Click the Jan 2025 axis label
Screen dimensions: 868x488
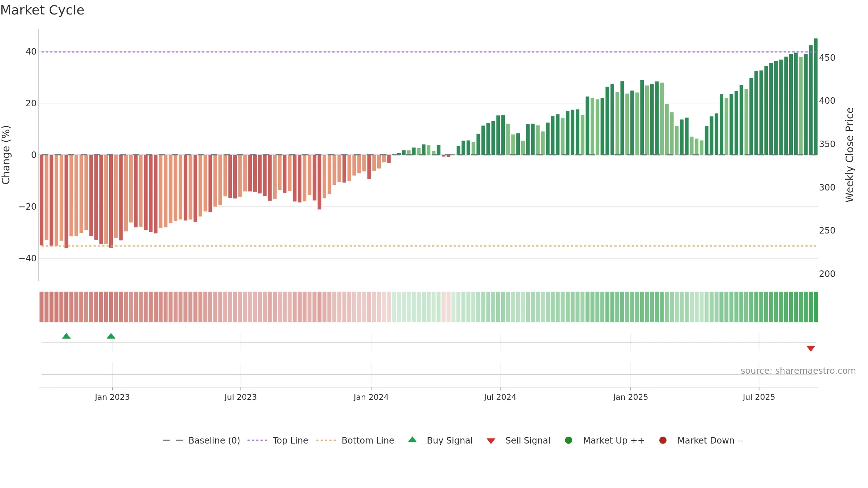click(630, 397)
